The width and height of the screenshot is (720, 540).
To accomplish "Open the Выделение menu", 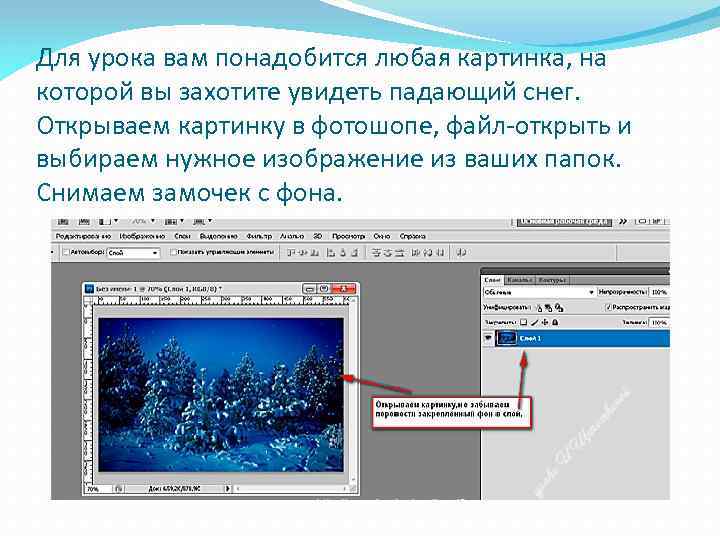I will click(218, 236).
